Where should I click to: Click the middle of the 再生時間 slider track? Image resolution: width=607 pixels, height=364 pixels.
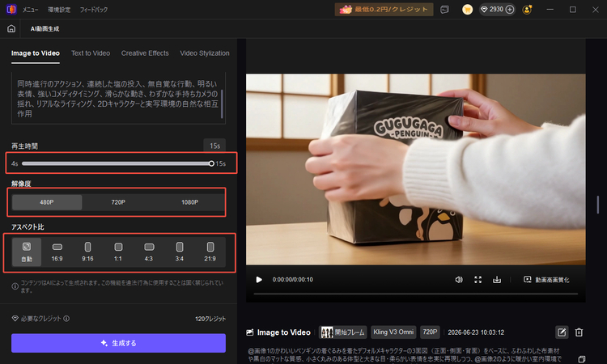[116, 163]
